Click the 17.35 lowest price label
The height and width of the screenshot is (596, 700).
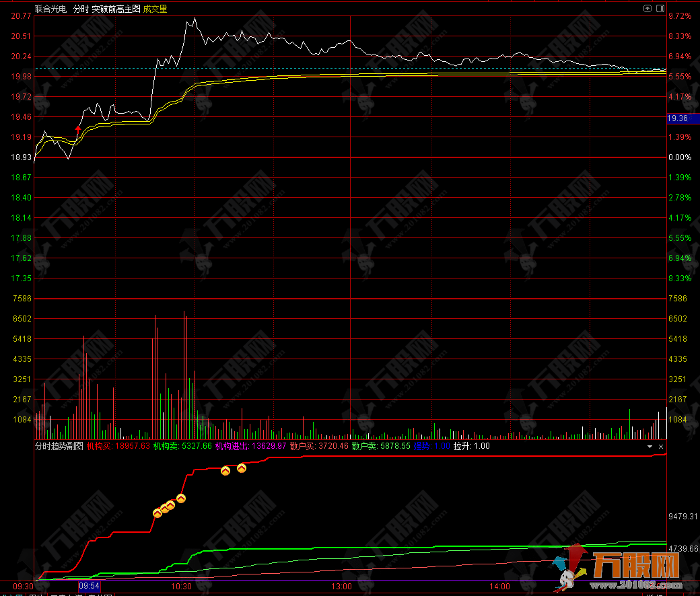(21, 278)
